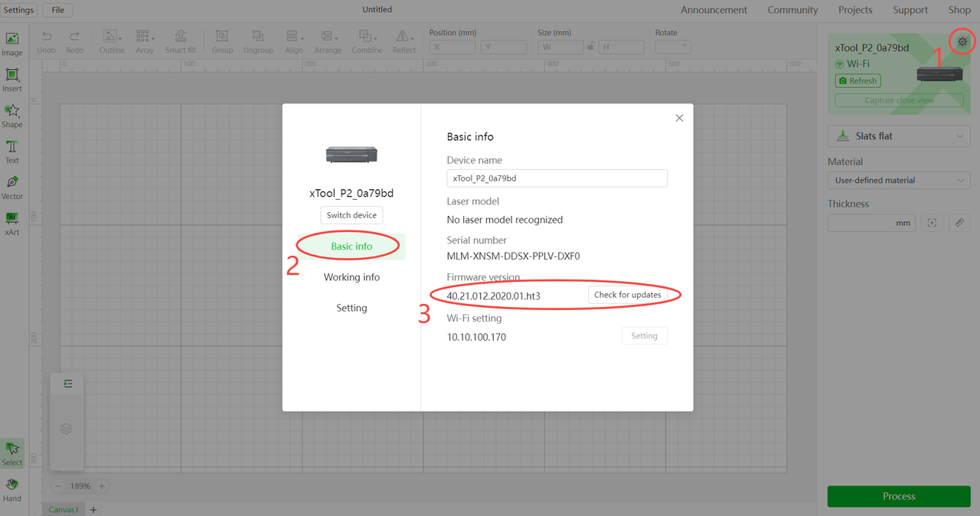Select the Image tool in left sidebar
The height and width of the screenshot is (516, 980).
(x=12, y=44)
